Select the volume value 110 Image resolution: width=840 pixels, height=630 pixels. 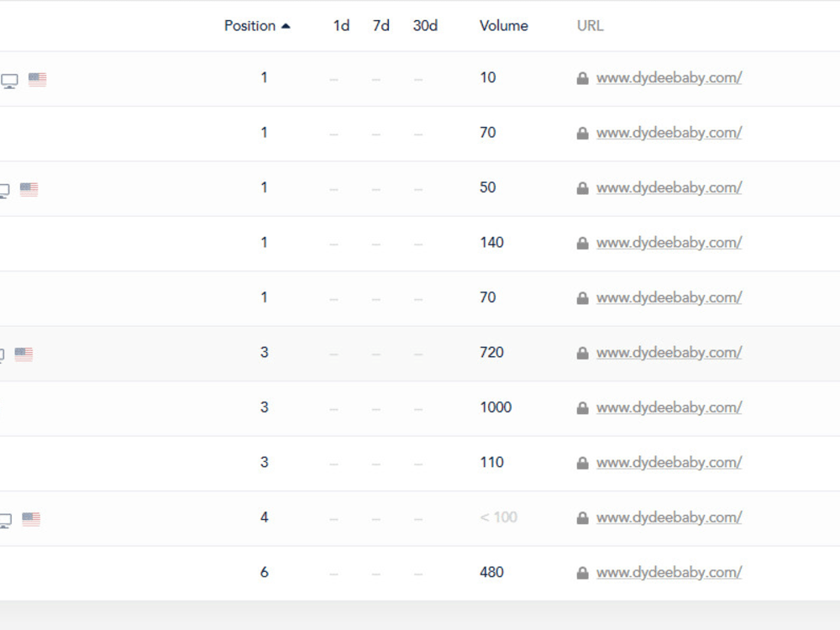tap(491, 462)
